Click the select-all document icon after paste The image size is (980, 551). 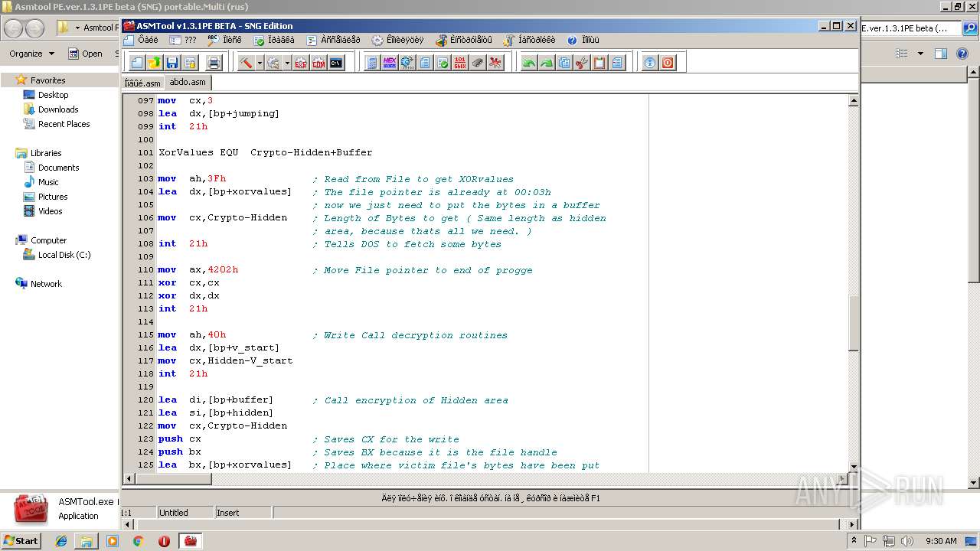(617, 63)
